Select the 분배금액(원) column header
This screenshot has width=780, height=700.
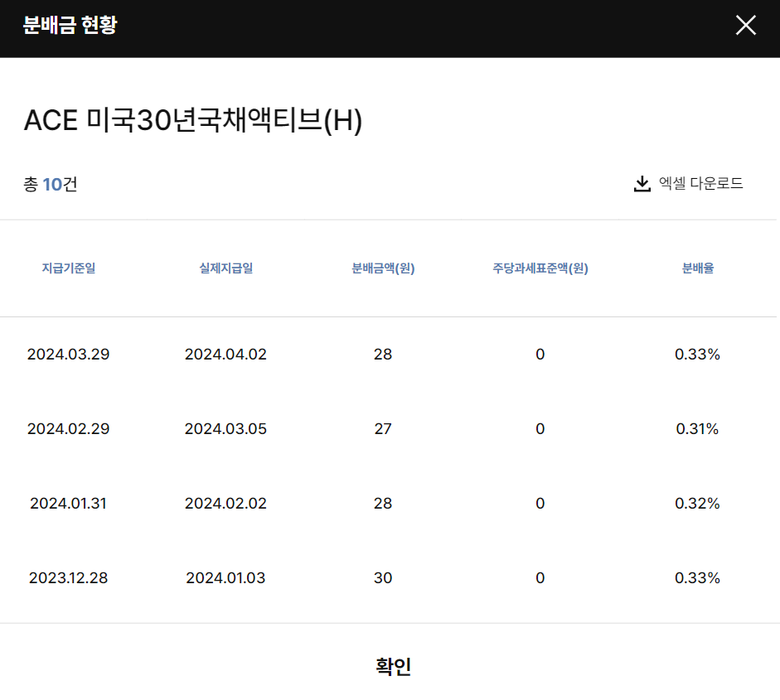point(383,268)
